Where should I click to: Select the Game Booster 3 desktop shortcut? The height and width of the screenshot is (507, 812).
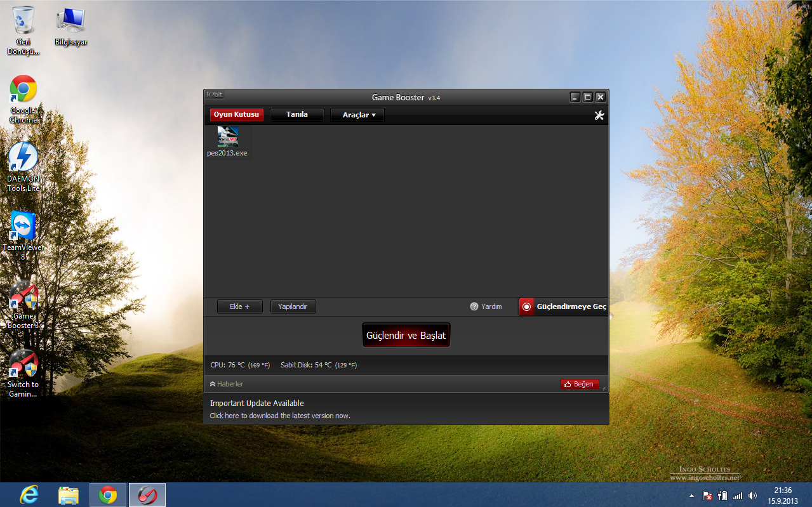[x=23, y=305]
